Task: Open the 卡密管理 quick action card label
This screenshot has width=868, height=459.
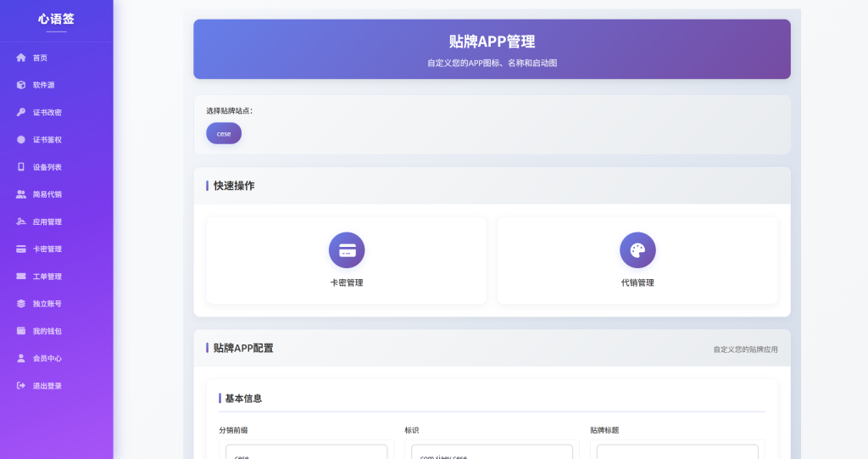Action: coord(347,283)
